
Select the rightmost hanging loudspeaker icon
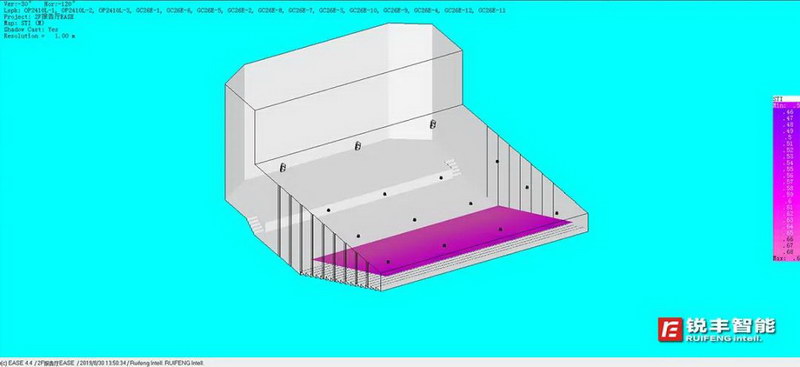click(x=433, y=124)
